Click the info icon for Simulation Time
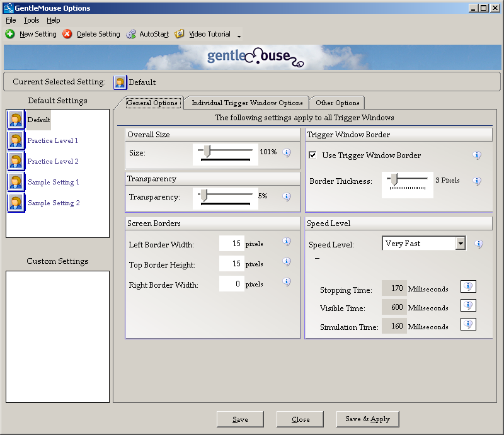 468,324
